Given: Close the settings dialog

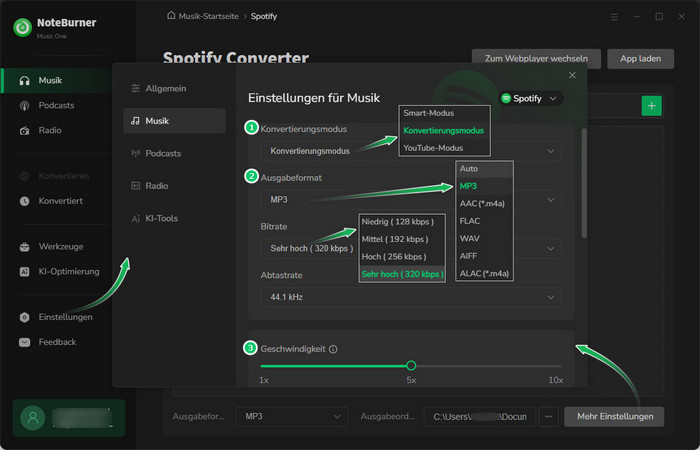Looking at the screenshot, I should tap(572, 75).
